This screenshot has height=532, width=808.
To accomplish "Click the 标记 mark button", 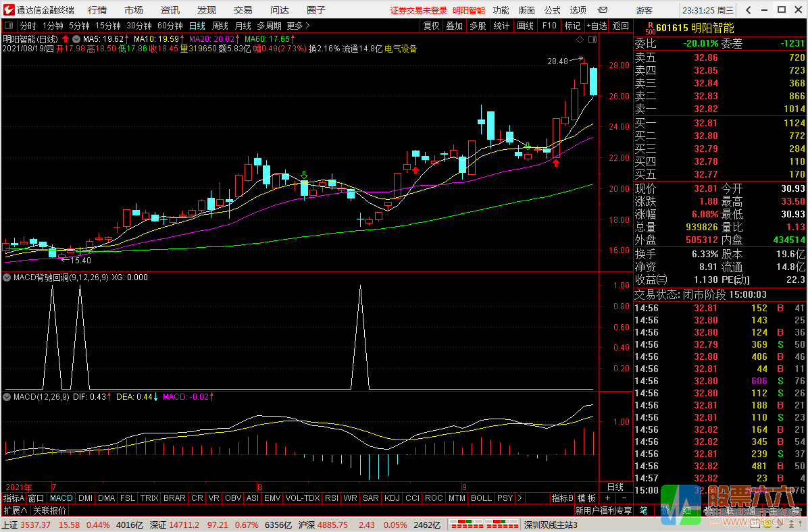I will click(572, 25).
